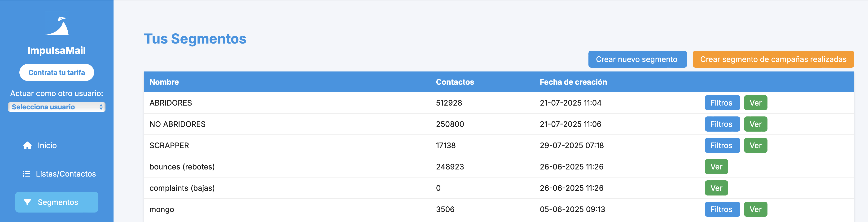Click the ImpulsaMail brand name text

(57, 51)
